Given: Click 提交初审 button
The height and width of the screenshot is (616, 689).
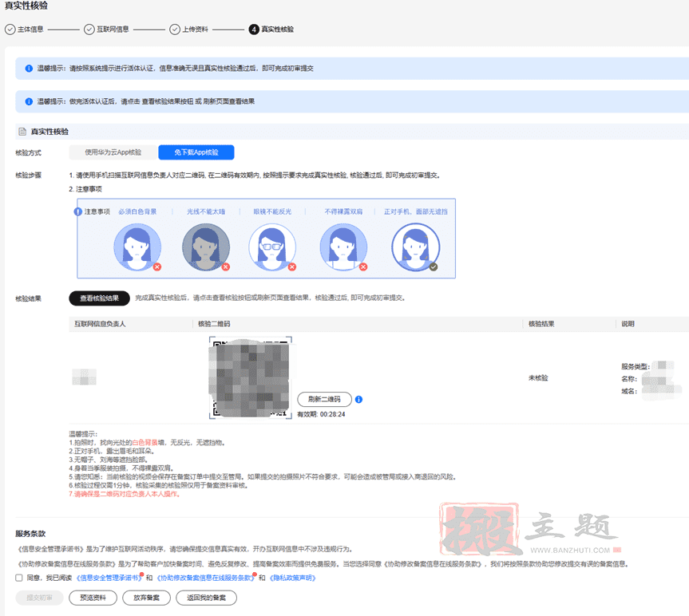Looking at the screenshot, I should click(x=40, y=598).
